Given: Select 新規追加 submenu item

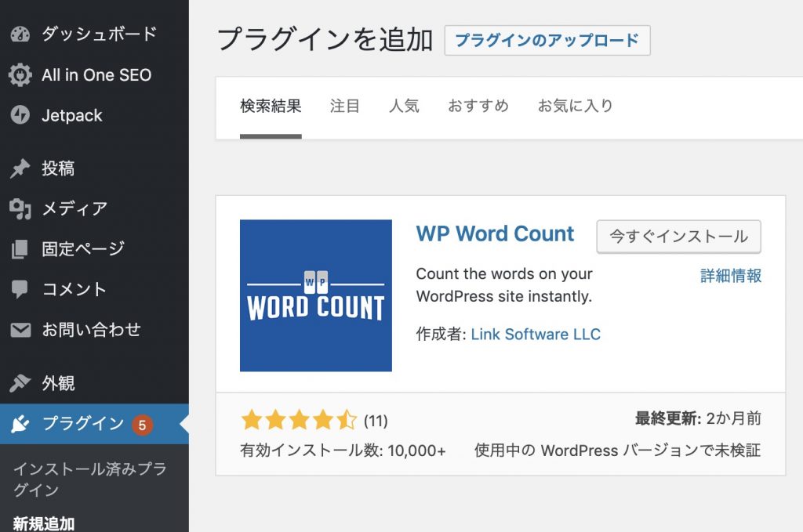Looking at the screenshot, I should coord(44,524).
